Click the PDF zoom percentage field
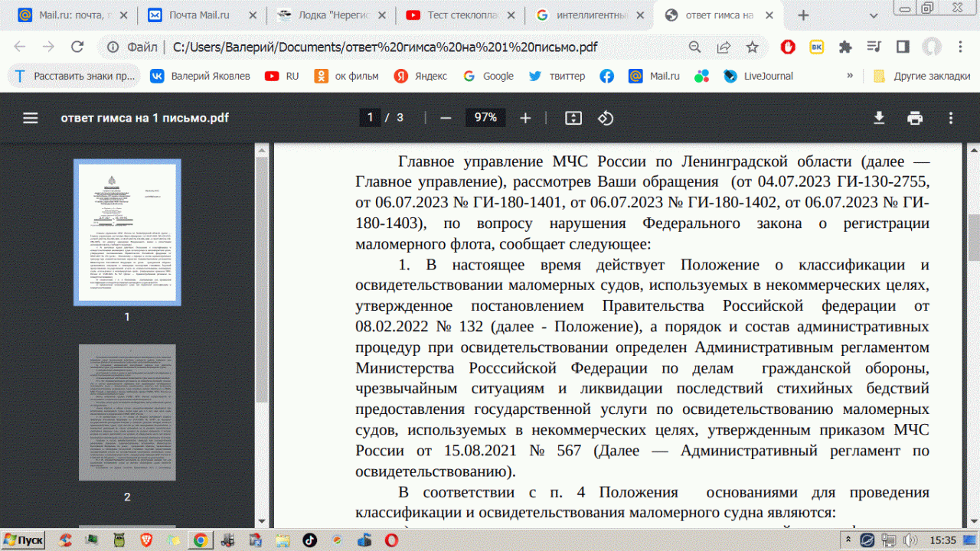 (485, 118)
